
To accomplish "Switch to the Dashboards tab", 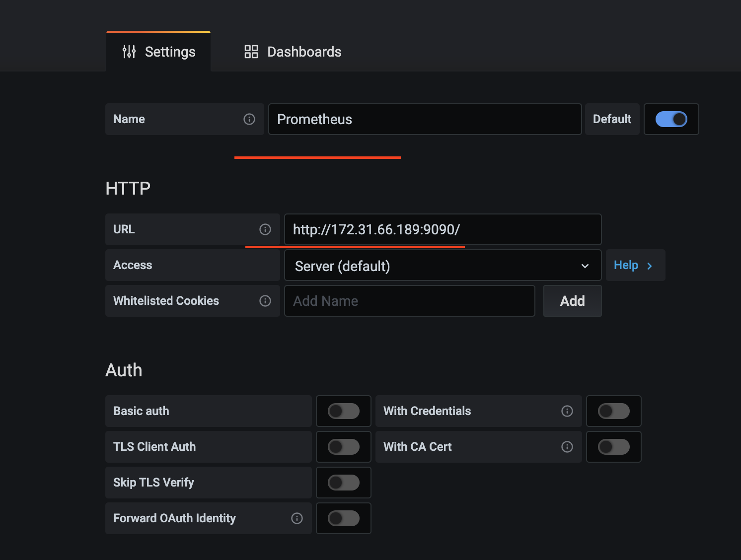I will (x=293, y=52).
